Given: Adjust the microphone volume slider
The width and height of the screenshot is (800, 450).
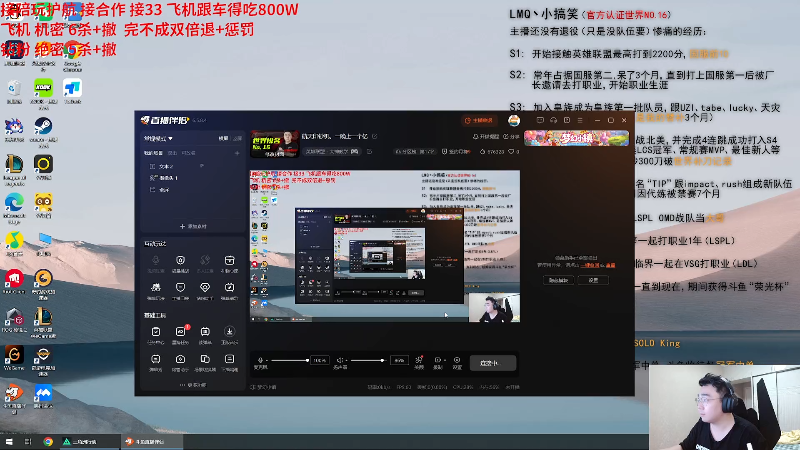Looking at the screenshot, I should 290,361.
